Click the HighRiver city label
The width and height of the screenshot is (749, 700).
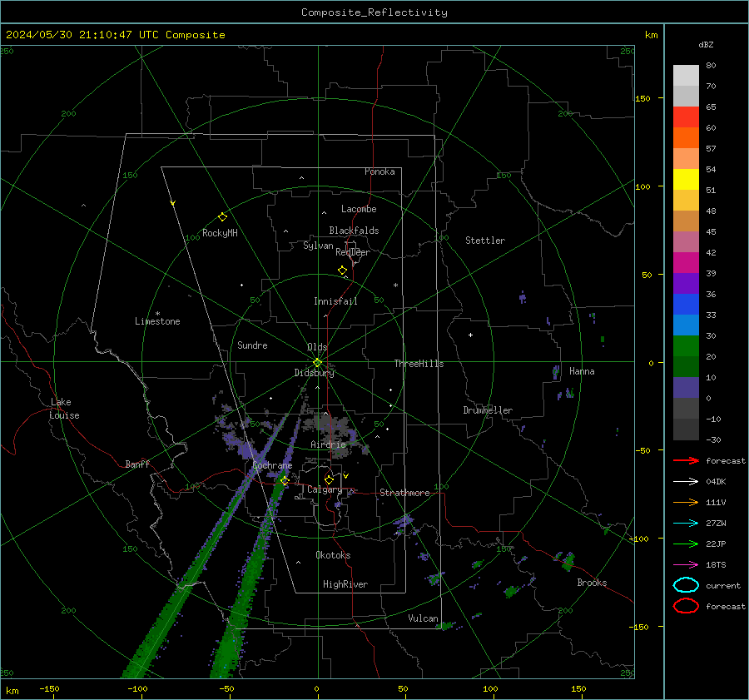(345, 584)
